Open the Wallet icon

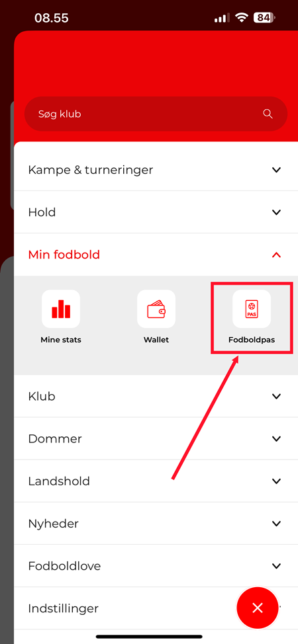coord(156,309)
